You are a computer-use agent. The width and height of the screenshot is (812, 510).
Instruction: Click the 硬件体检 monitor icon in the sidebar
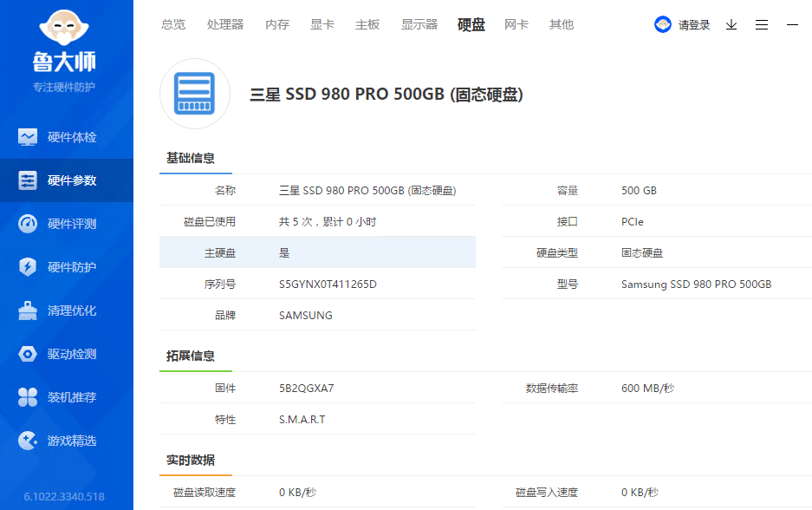coord(28,137)
